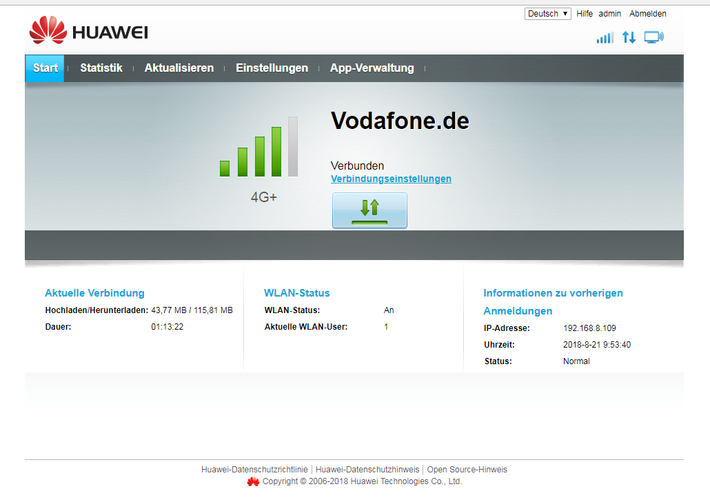Click the Hilfe link

click(585, 14)
